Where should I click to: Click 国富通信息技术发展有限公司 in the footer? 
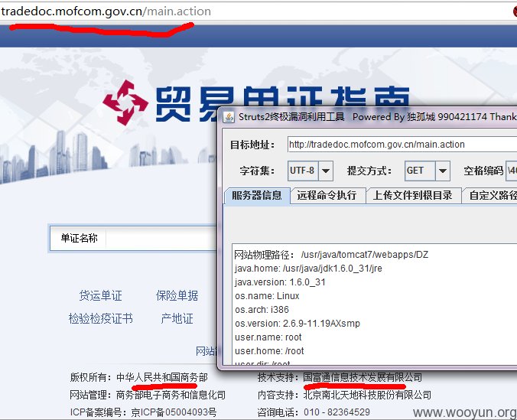pyautogui.click(x=363, y=377)
